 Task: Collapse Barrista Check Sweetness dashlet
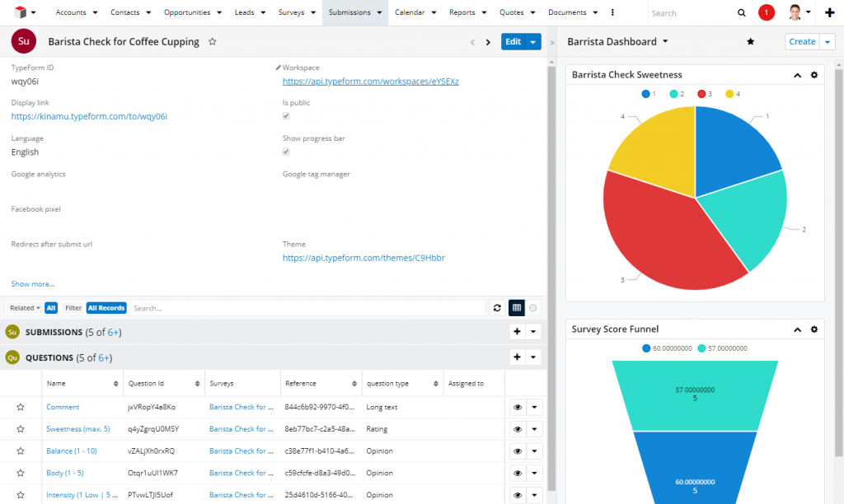797,75
